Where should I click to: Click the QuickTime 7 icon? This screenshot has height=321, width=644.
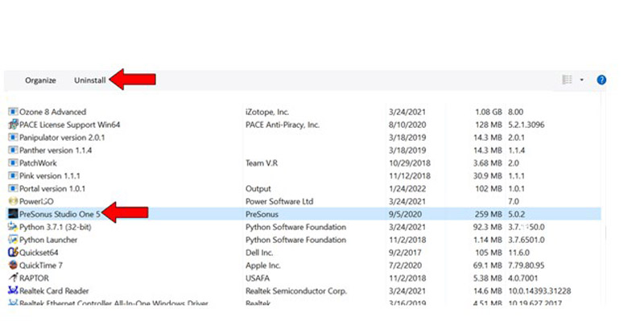click(13, 265)
